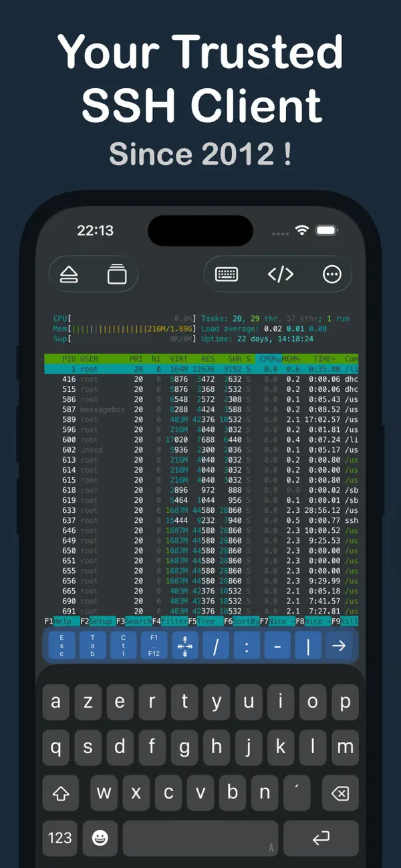Screen dimensions: 401x868
Task: Toggle the keyboard icon in toolbar
Action: [x=227, y=274]
